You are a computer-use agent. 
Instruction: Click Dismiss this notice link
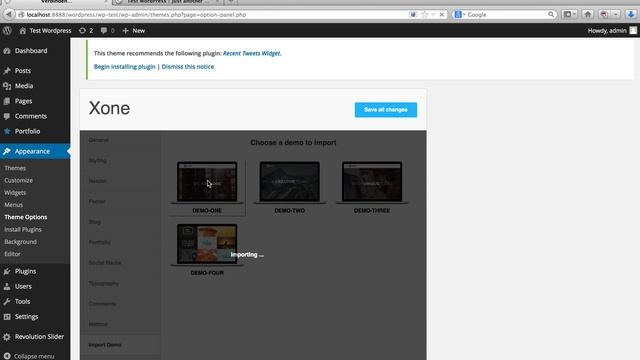click(x=188, y=67)
